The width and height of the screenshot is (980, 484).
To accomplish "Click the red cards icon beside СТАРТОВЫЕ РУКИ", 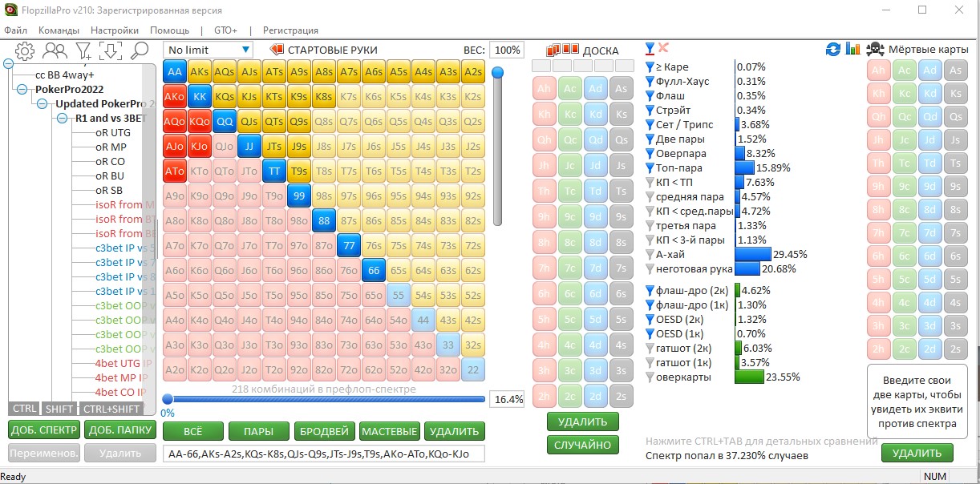I will coord(277,50).
